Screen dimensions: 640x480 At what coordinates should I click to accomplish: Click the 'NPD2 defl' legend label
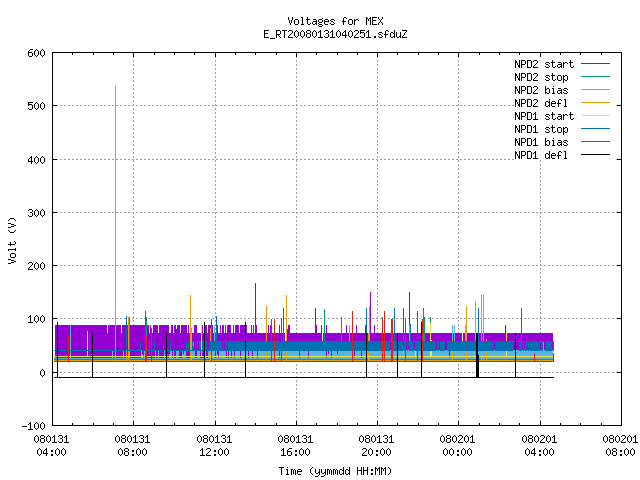541,103
